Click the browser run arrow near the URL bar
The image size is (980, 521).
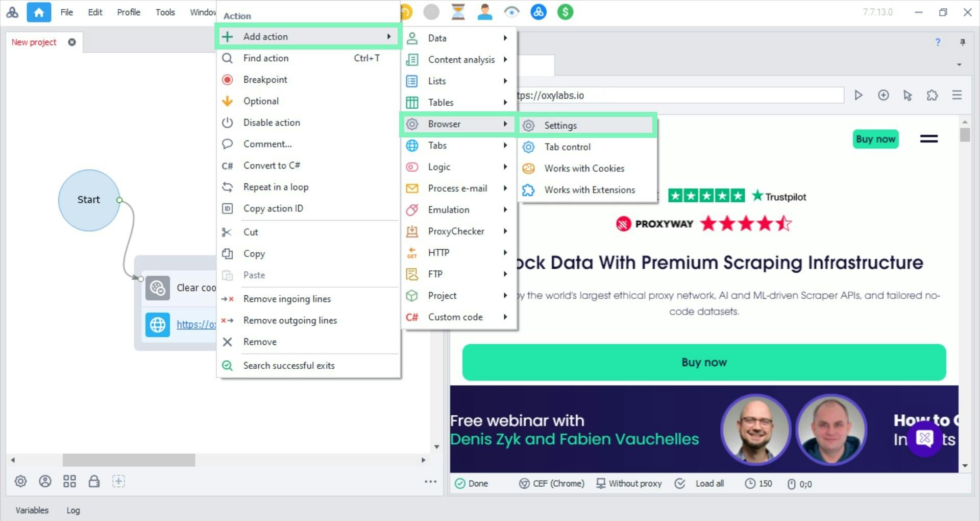(x=859, y=95)
